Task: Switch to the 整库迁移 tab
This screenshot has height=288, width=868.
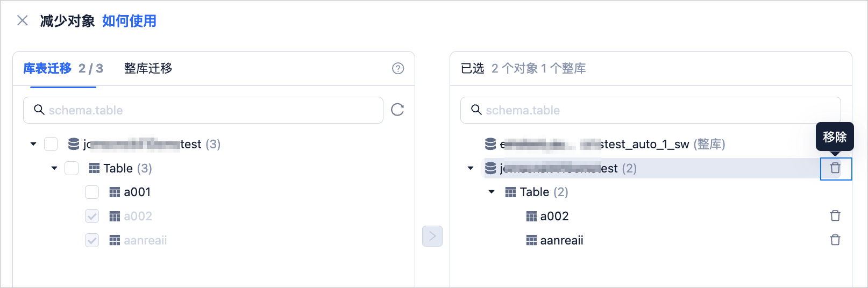Action: click(x=148, y=68)
